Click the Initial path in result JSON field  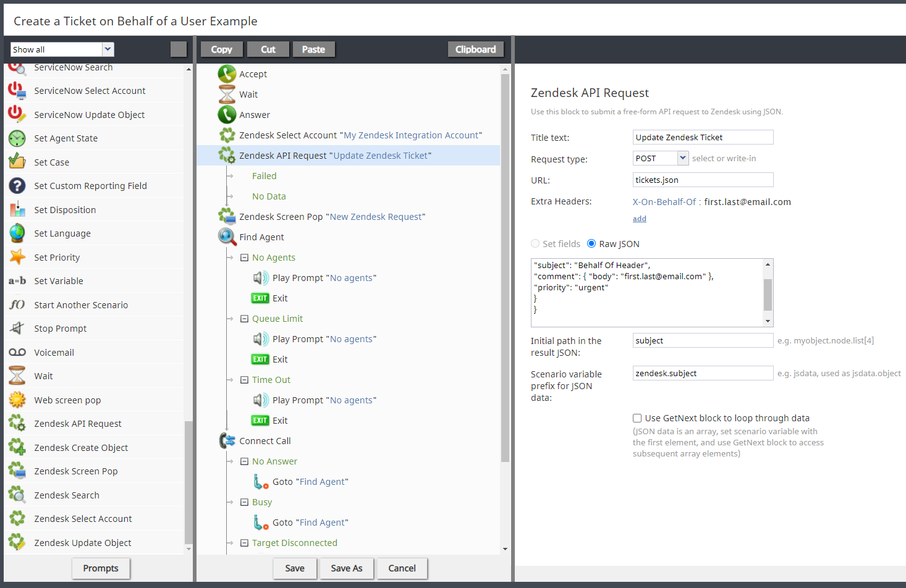[703, 340]
